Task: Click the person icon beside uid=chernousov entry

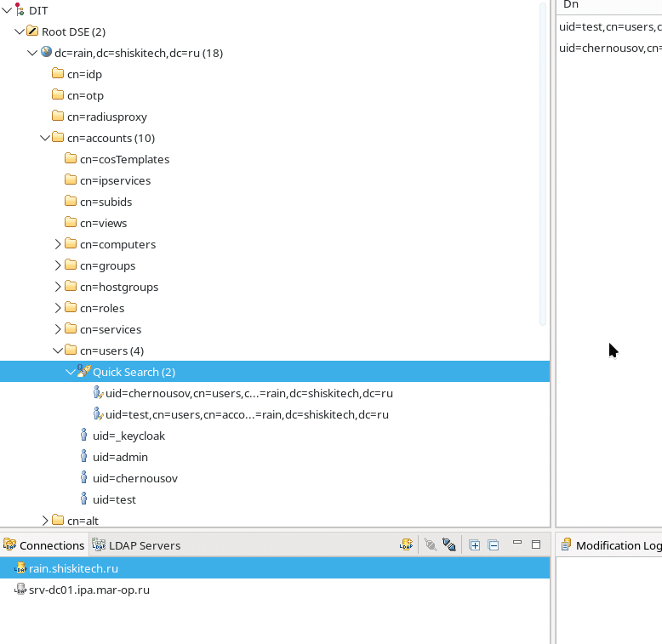Action: coord(83,477)
